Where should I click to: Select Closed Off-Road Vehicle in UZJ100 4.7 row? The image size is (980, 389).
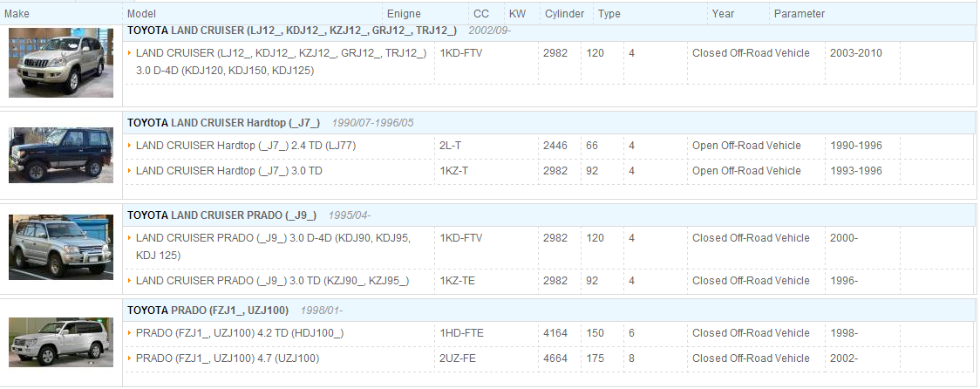coord(751,358)
